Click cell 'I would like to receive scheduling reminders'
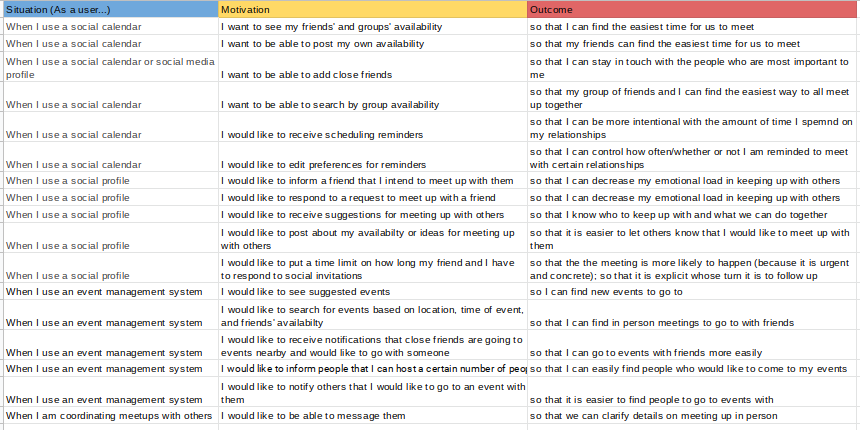 click(x=373, y=127)
